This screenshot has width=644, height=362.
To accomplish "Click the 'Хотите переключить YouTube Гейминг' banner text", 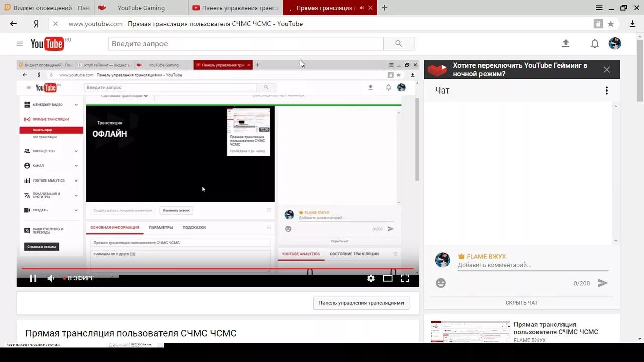I will point(520,70).
